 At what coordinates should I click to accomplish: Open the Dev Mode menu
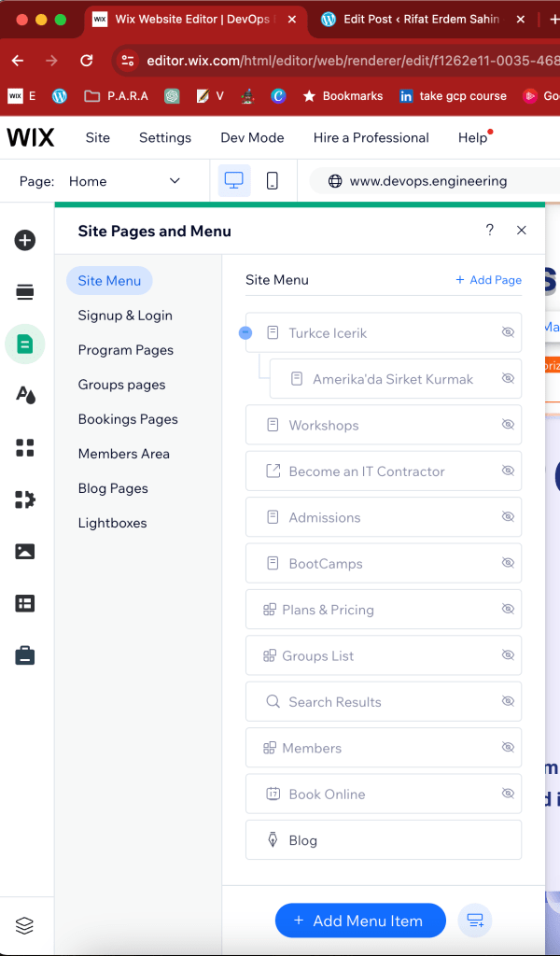point(252,138)
